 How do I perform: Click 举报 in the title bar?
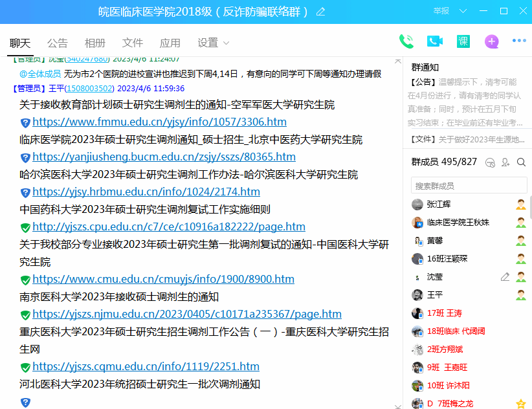[x=441, y=12]
